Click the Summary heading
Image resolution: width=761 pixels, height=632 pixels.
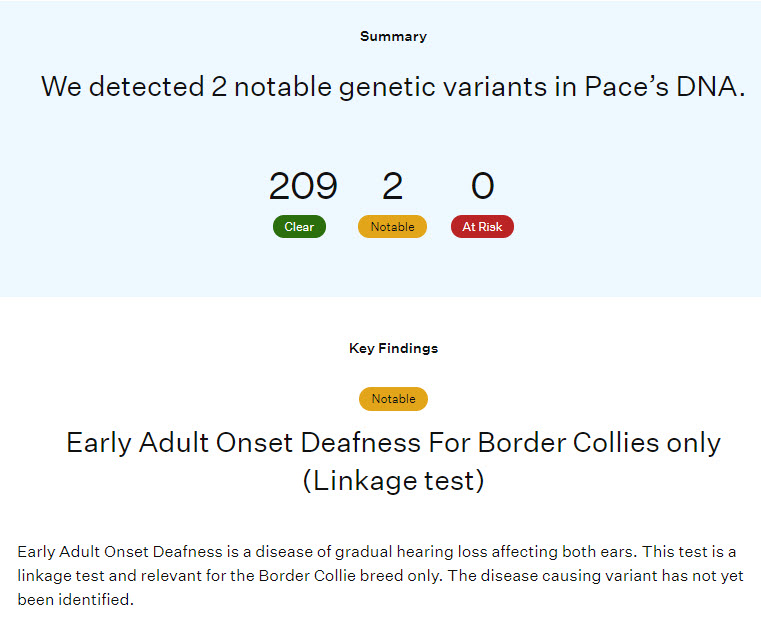[393, 36]
